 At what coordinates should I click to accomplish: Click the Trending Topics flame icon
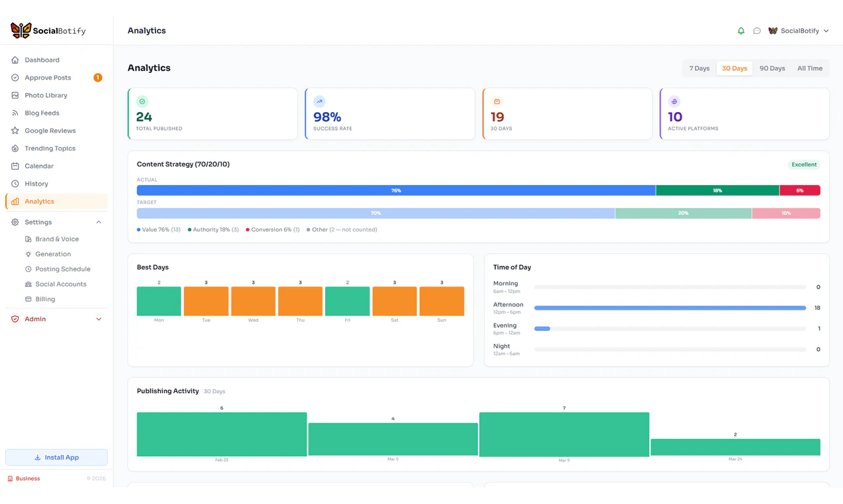(15, 149)
